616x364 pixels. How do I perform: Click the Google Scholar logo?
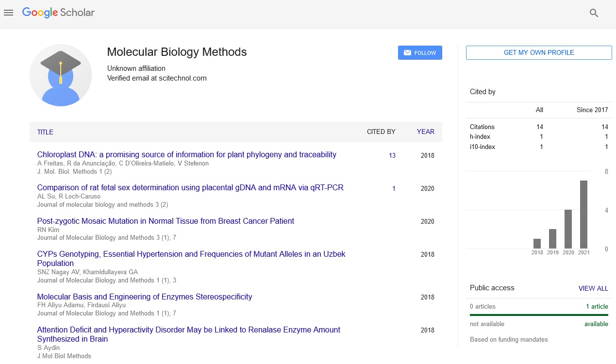click(x=58, y=13)
